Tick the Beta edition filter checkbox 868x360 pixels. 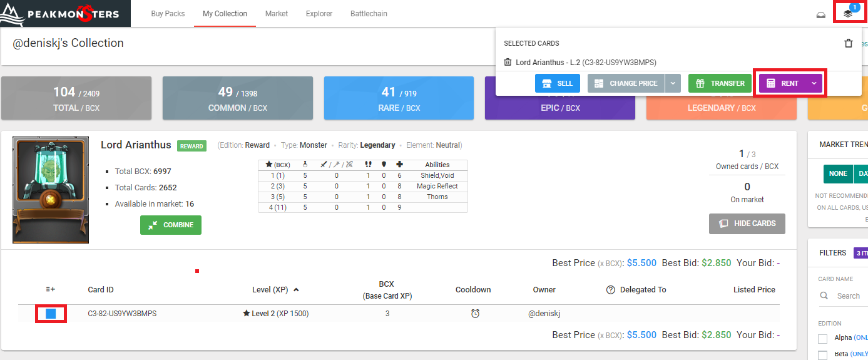click(x=823, y=354)
